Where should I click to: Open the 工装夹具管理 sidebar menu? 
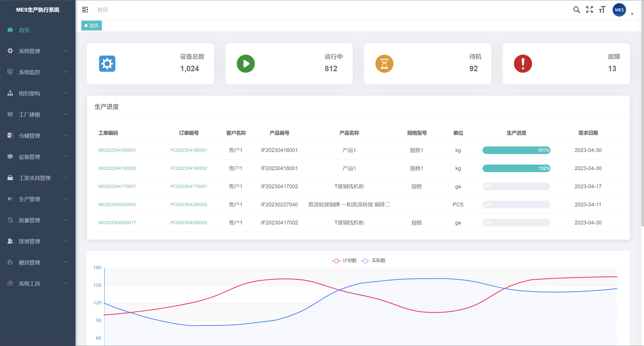(x=38, y=178)
